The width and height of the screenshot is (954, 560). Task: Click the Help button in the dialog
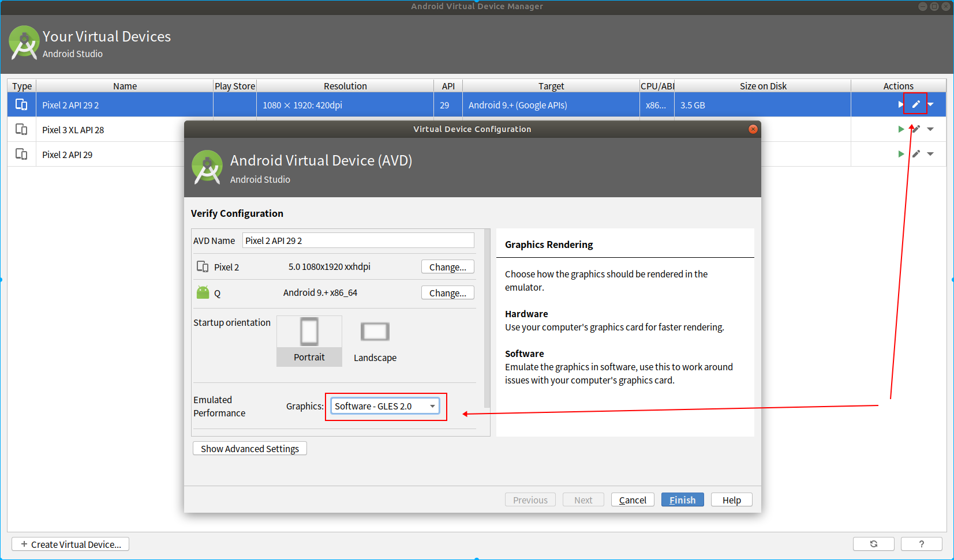click(732, 499)
